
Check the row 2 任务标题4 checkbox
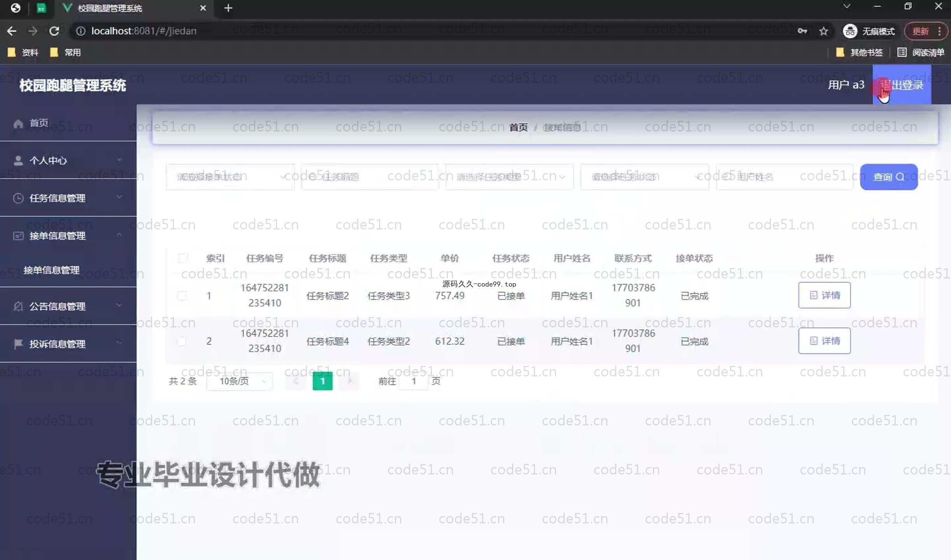[x=182, y=341]
